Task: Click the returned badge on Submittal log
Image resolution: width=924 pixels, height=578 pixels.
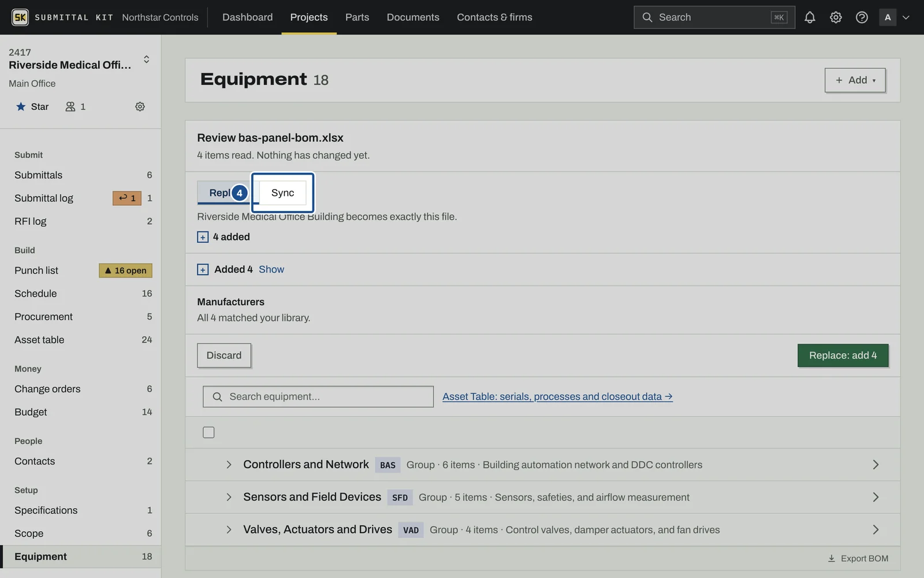Action: coord(127,198)
